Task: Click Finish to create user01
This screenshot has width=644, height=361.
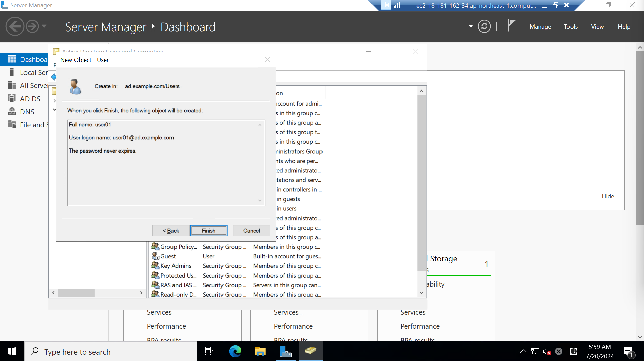Action: tap(208, 230)
